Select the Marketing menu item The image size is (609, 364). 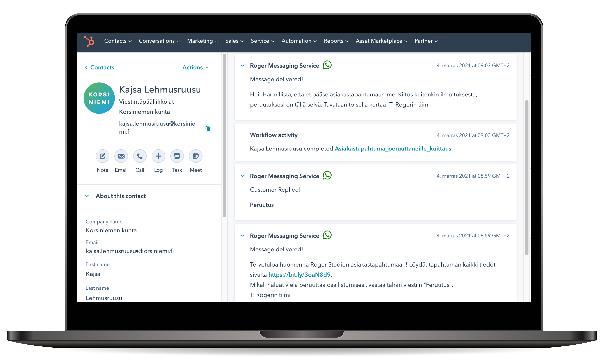pos(201,41)
